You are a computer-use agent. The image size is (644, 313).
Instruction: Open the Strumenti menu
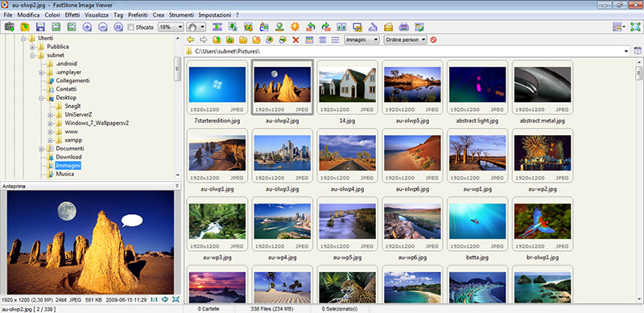(180, 14)
